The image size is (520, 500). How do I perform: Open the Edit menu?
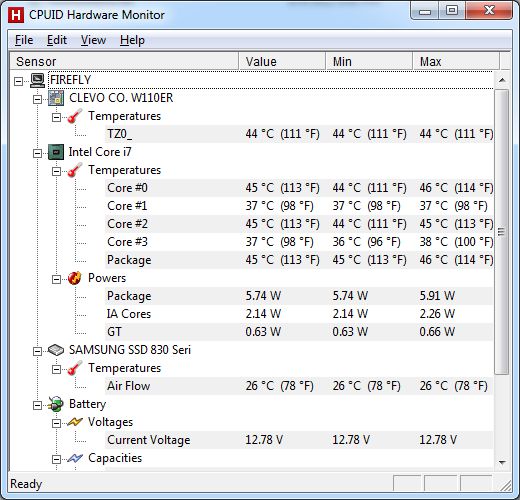click(57, 40)
